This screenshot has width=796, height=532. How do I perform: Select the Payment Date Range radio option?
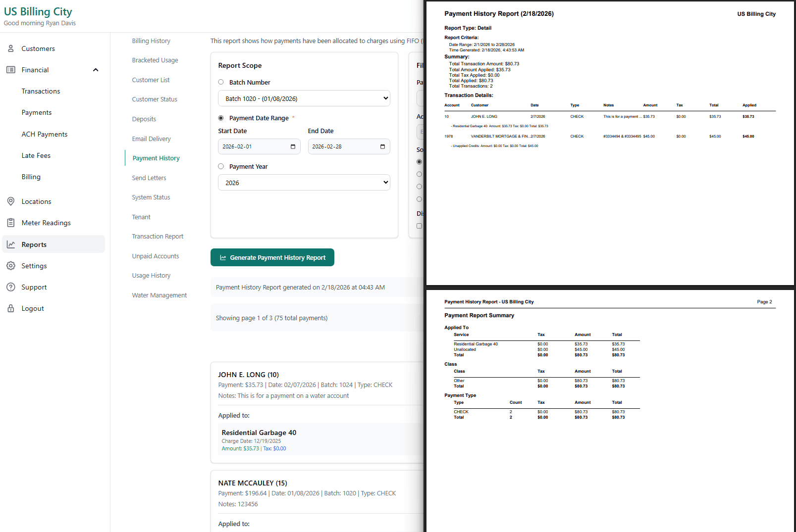tap(221, 118)
